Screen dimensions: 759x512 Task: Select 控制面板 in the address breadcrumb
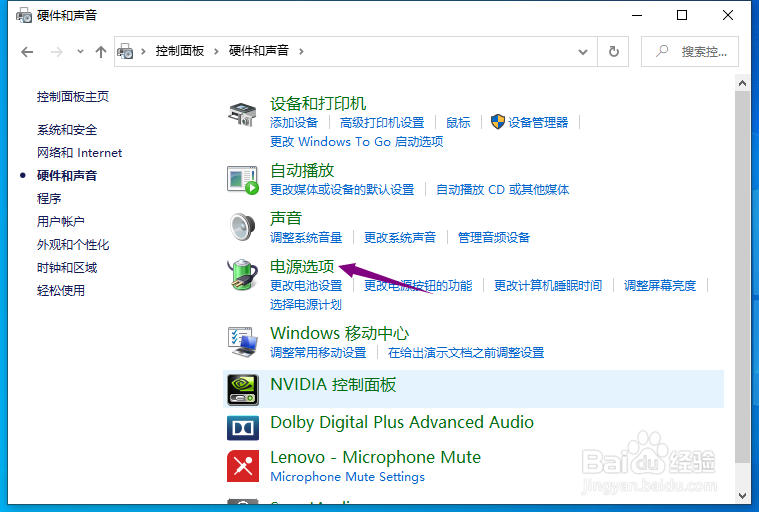[x=180, y=51]
